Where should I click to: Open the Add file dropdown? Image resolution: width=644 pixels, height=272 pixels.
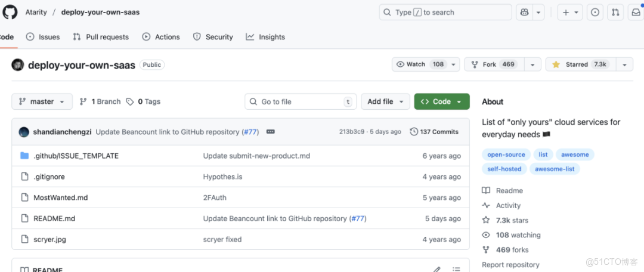coord(385,101)
